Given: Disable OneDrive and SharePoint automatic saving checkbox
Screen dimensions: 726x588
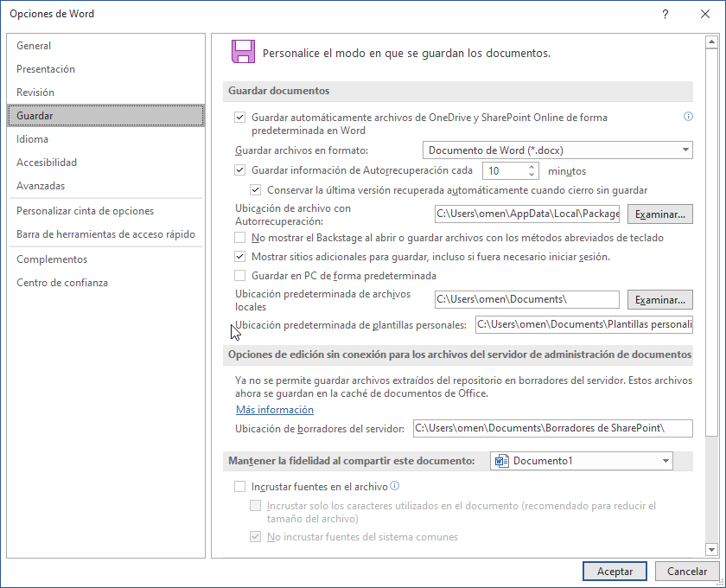Looking at the screenshot, I should click(x=239, y=116).
